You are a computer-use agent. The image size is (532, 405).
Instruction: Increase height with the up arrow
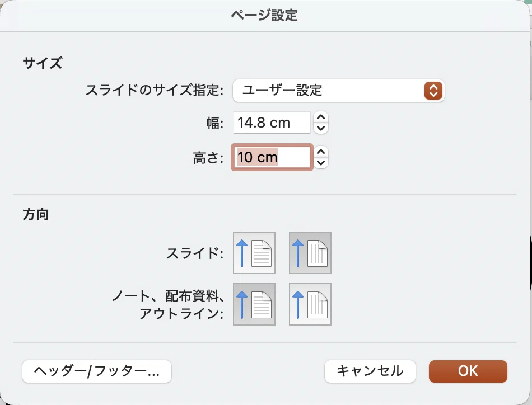(321, 152)
